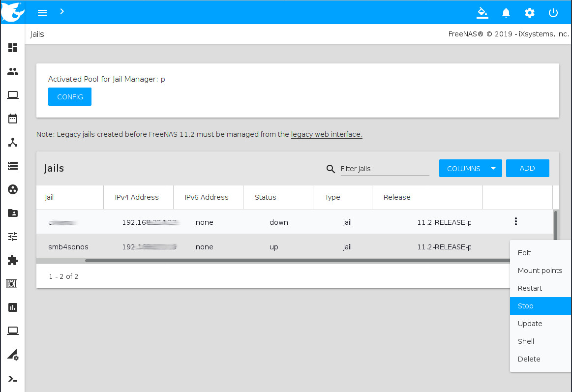The height and width of the screenshot is (392, 572).
Task: Click the notifications bell icon
Action: [506, 13]
